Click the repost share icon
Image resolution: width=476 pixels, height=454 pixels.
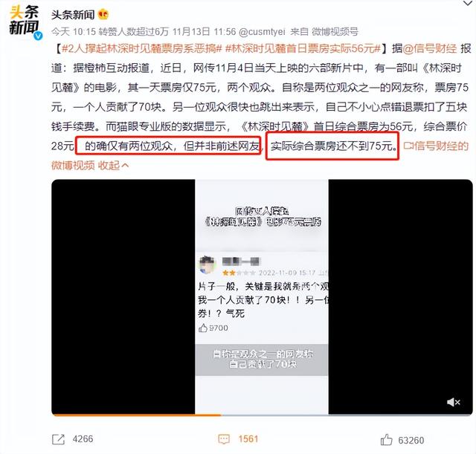click(58, 439)
